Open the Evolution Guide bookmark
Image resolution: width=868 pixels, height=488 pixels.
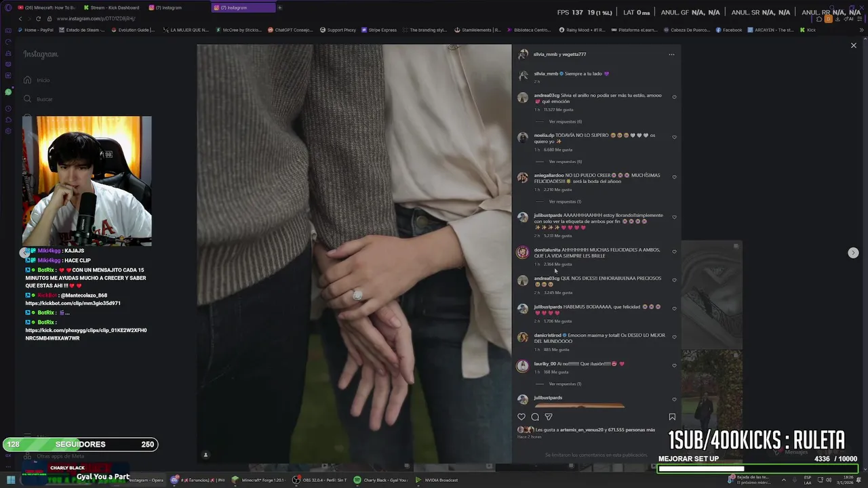pyautogui.click(x=133, y=30)
